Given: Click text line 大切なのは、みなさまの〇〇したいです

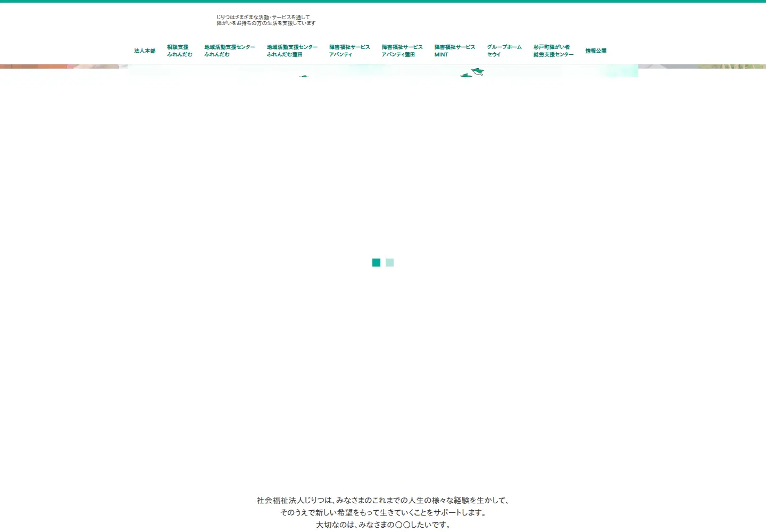Looking at the screenshot, I should click(x=383, y=525).
